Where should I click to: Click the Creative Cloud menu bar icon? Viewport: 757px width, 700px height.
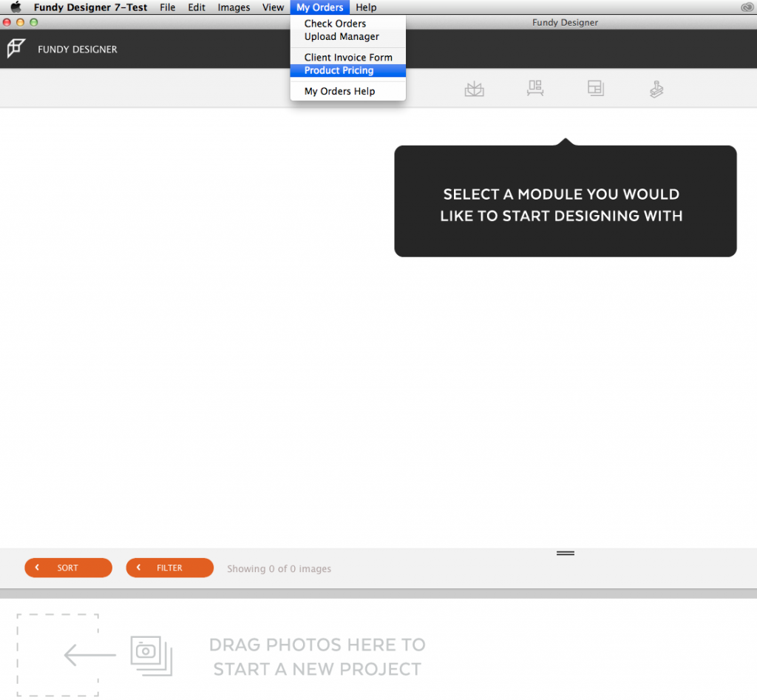pyautogui.click(x=747, y=7)
